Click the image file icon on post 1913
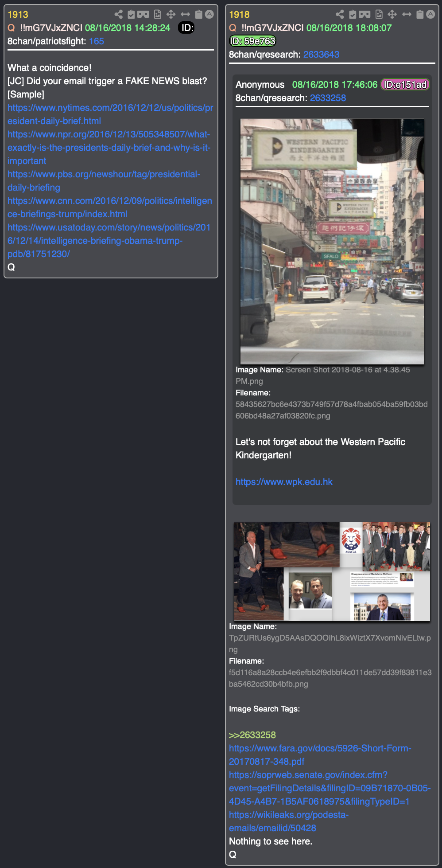This screenshot has height=868, width=442. 158,14
